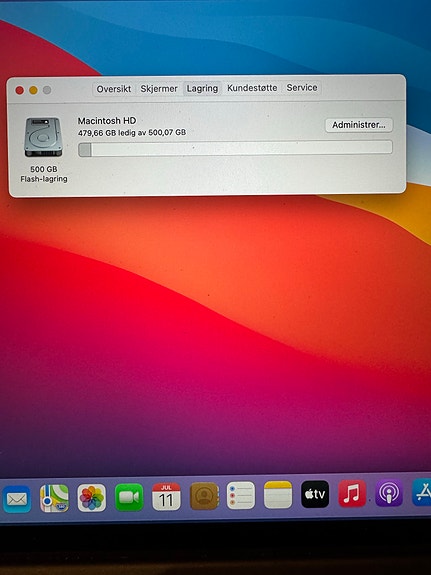Click the used-space segment of the storage bar

click(x=85, y=150)
